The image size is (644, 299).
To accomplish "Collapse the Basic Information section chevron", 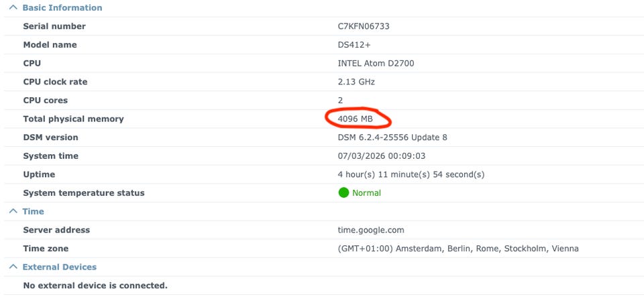I will [13, 8].
